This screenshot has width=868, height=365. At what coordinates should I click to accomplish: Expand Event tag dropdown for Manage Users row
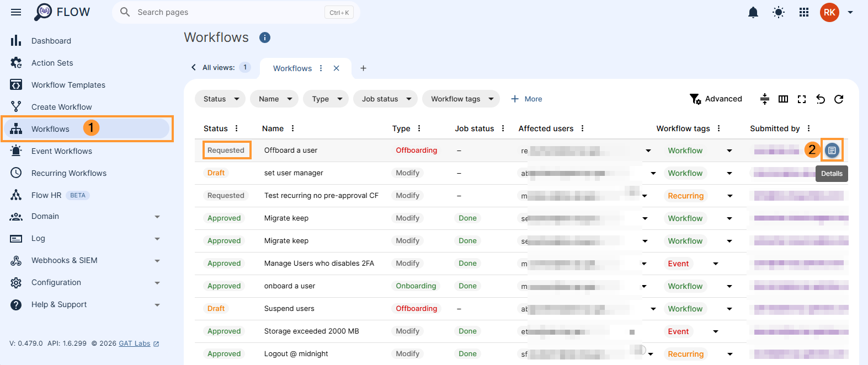point(716,264)
